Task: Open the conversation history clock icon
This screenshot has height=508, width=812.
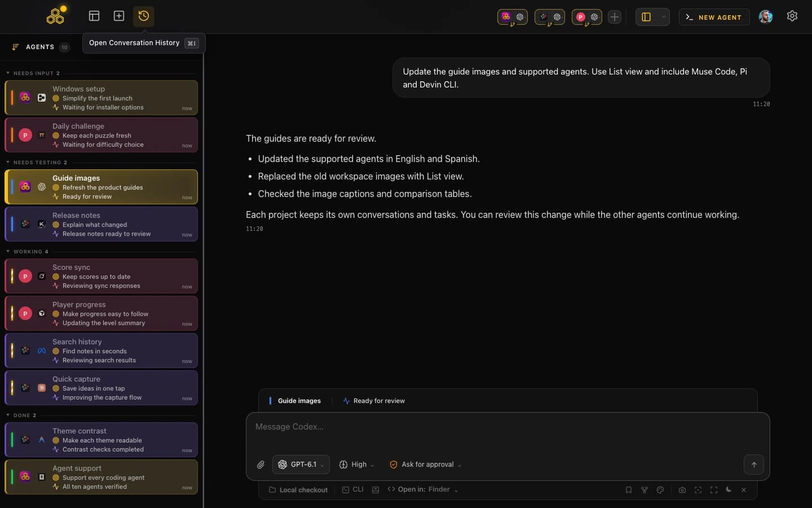Action: (x=144, y=16)
